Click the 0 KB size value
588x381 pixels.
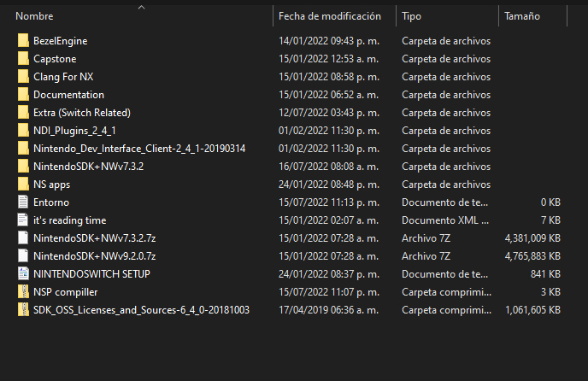tap(550, 202)
